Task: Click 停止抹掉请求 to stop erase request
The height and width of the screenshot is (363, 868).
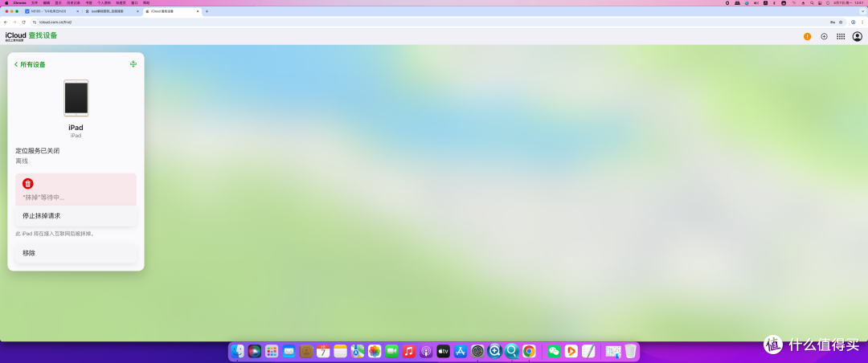Action: click(x=76, y=216)
